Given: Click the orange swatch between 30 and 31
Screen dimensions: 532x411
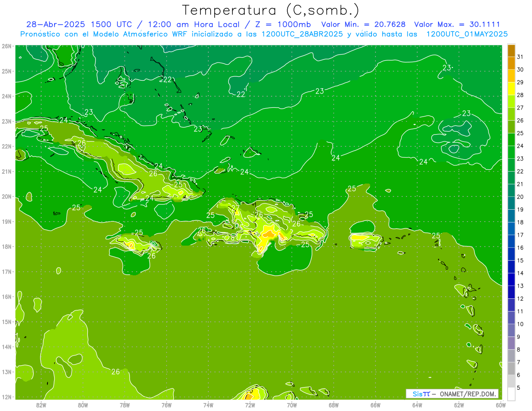Looking at the screenshot, I should point(511,63).
